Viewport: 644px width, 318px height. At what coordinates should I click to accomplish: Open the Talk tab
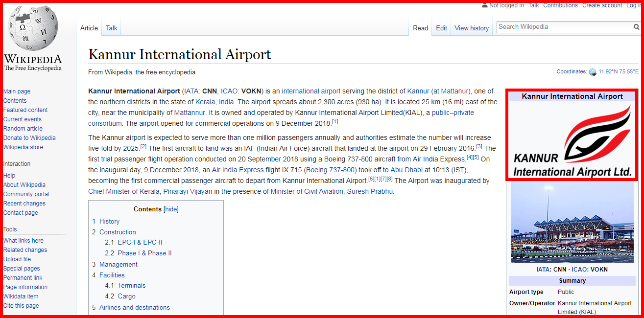coord(112,28)
